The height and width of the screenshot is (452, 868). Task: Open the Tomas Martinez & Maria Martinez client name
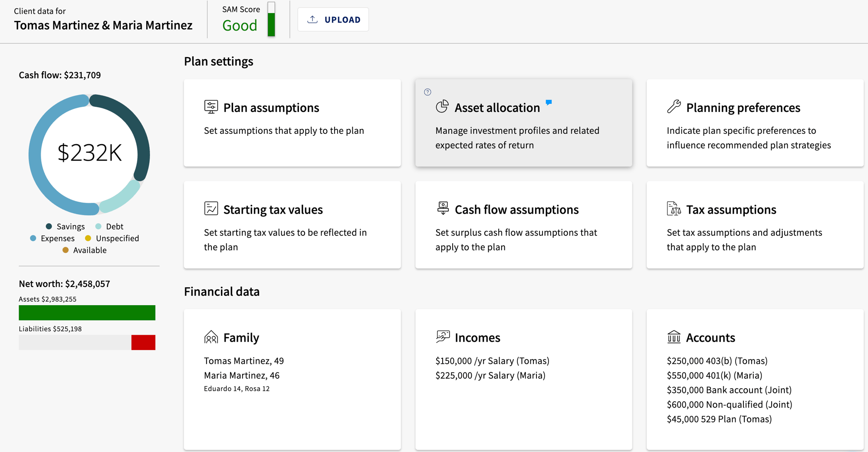pyautogui.click(x=103, y=25)
